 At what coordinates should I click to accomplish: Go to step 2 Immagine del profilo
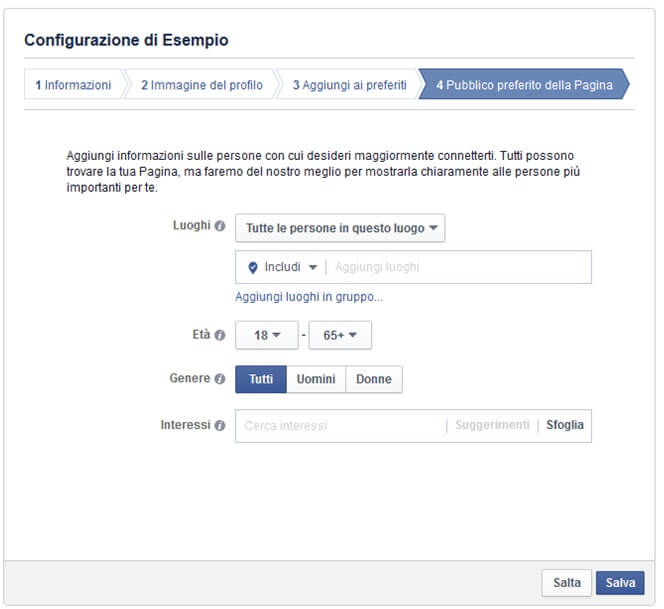tap(202, 84)
